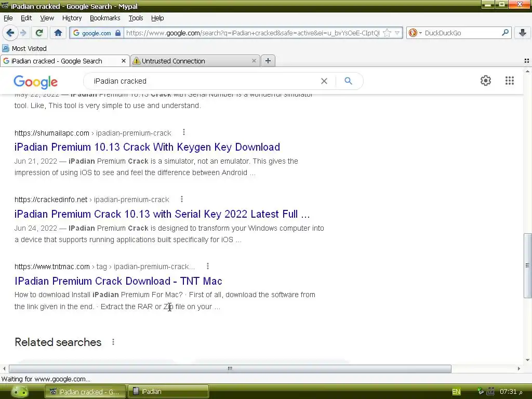The width and height of the screenshot is (532, 399).
Task: Close the iPadian cracked Google Search tab
Action: click(124, 61)
